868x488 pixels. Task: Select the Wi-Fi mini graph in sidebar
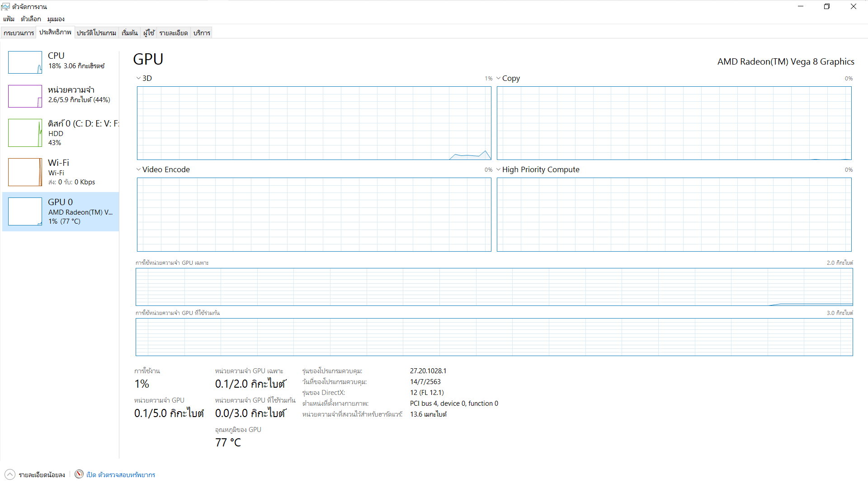(25, 172)
